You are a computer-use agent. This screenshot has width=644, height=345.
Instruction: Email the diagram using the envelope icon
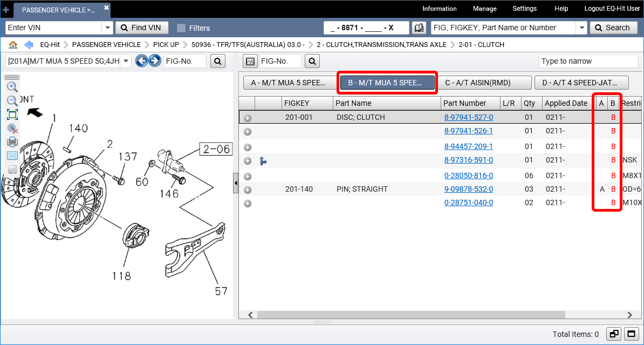pyautogui.click(x=12, y=155)
